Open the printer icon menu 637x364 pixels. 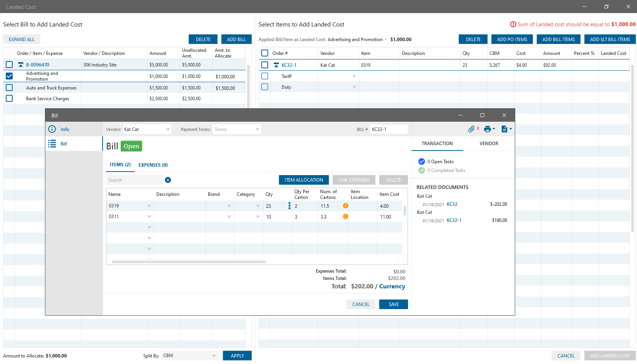click(x=489, y=129)
